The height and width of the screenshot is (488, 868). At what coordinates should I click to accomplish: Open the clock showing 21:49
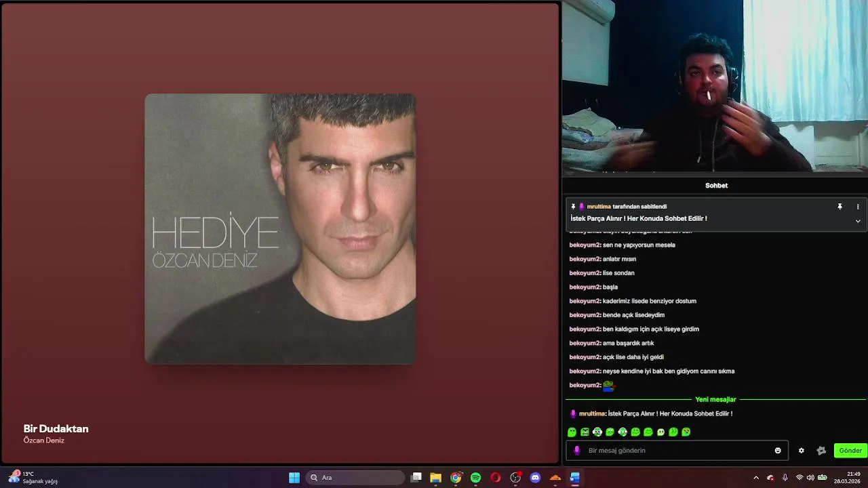(848, 478)
